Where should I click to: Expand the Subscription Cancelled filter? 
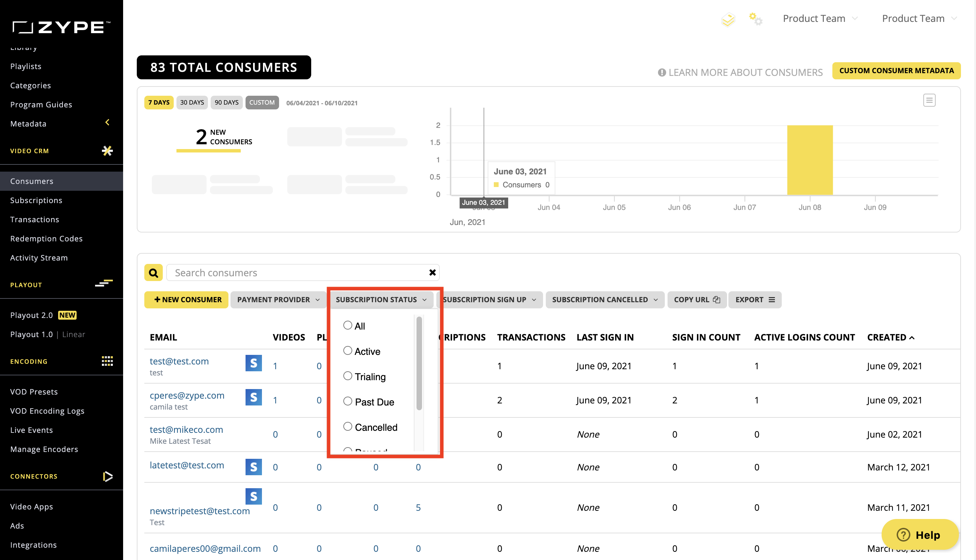pyautogui.click(x=605, y=299)
